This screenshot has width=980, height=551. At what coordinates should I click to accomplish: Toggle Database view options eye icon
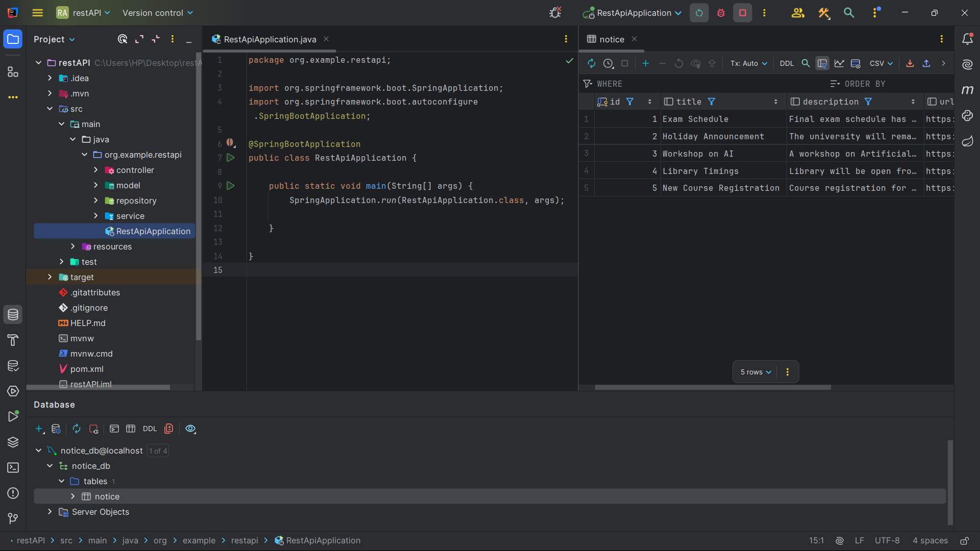pyautogui.click(x=190, y=429)
